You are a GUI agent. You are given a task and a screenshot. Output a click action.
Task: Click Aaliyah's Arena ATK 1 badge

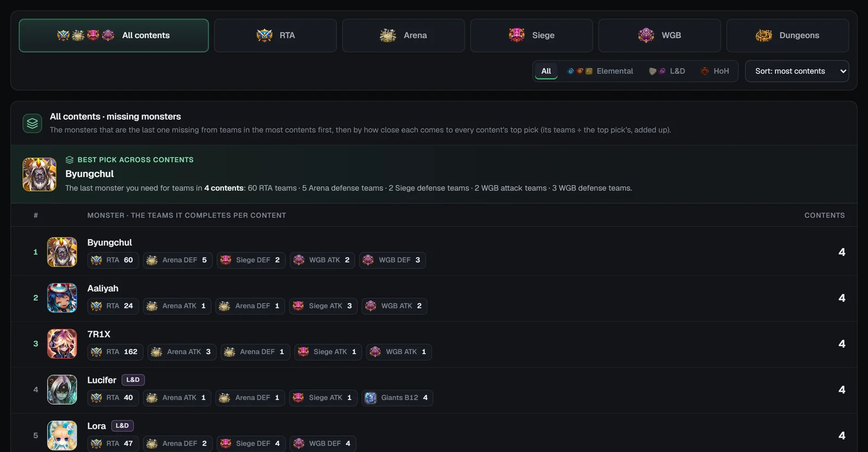pyautogui.click(x=177, y=306)
